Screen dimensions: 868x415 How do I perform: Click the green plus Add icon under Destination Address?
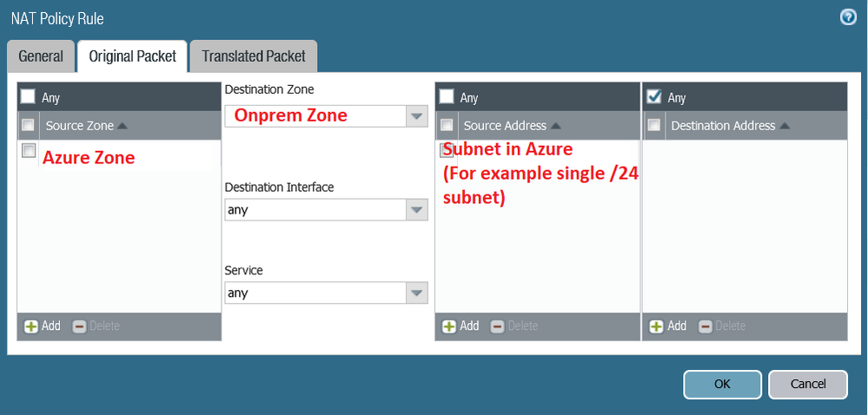pos(656,326)
